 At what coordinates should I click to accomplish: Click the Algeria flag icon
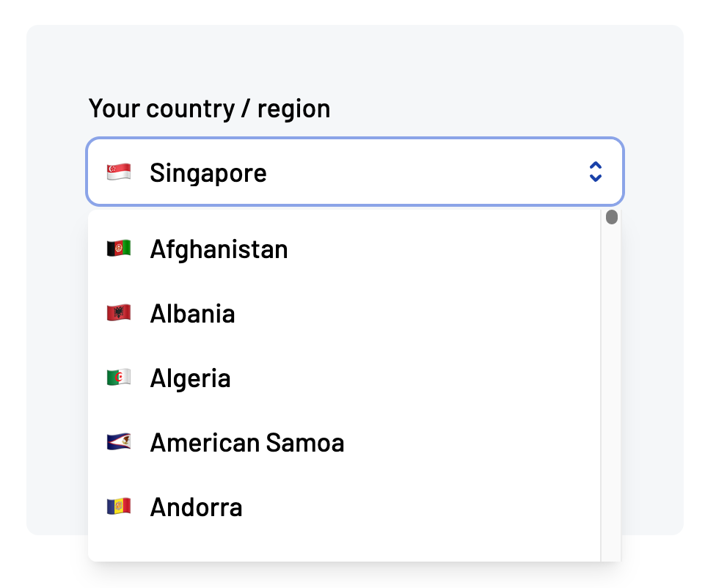pyautogui.click(x=118, y=378)
